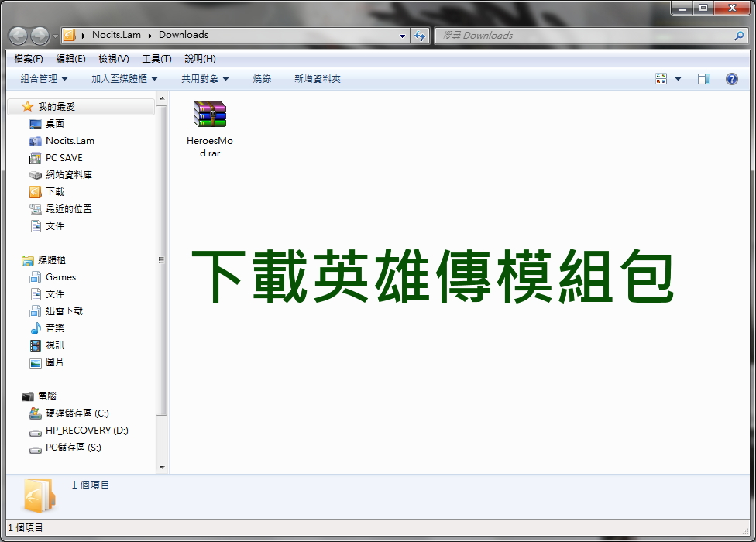Click the 搜尋 Downloads search field
This screenshot has height=542, width=756.
583,36
